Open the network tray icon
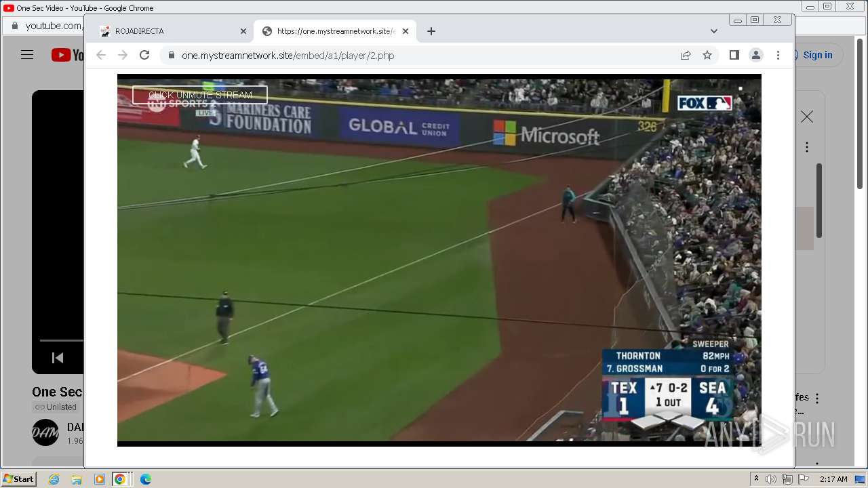The image size is (868, 488). click(x=787, y=479)
